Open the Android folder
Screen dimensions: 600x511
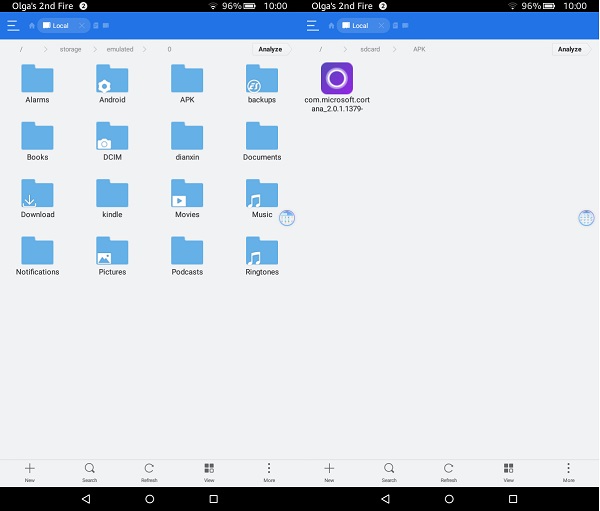(x=112, y=83)
